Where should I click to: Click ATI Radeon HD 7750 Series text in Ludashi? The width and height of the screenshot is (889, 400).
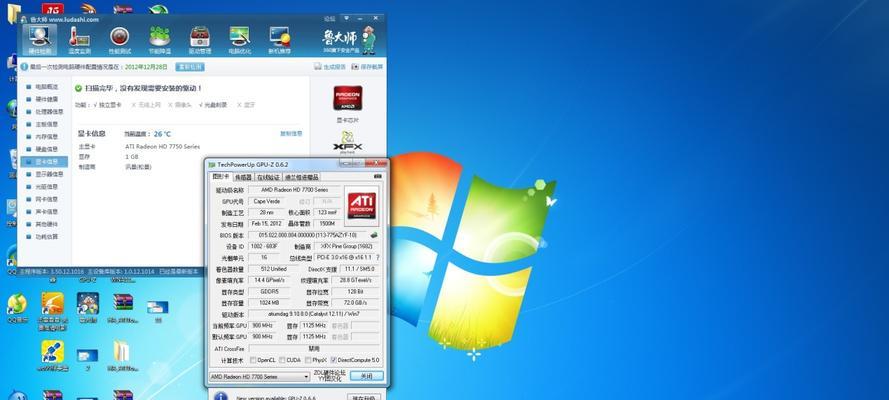(x=163, y=146)
